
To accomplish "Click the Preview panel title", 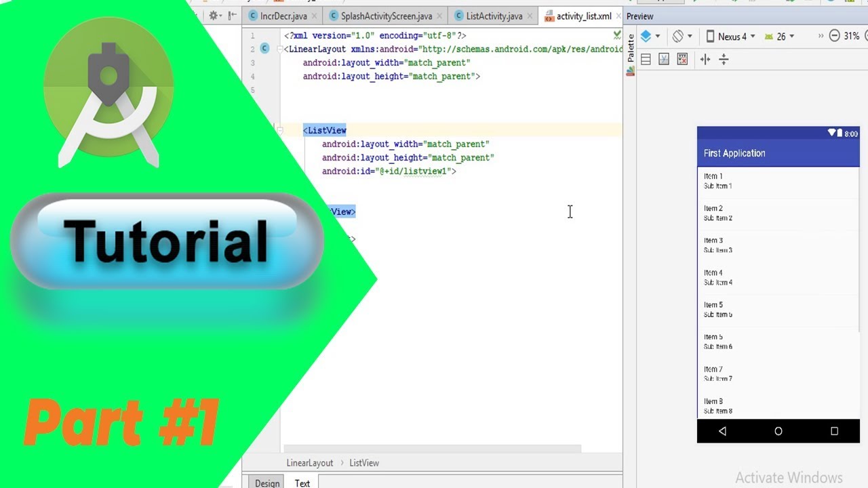I will click(x=640, y=16).
